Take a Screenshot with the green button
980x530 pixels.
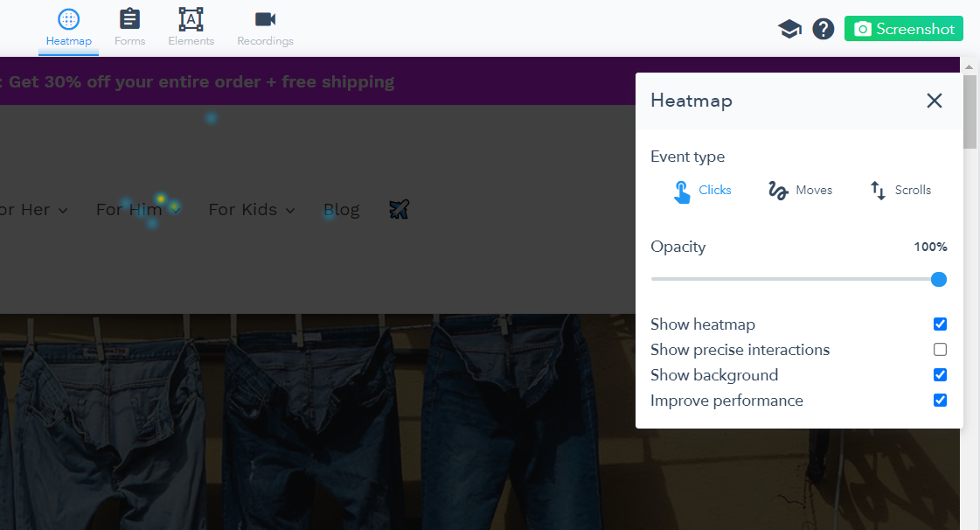tap(903, 29)
